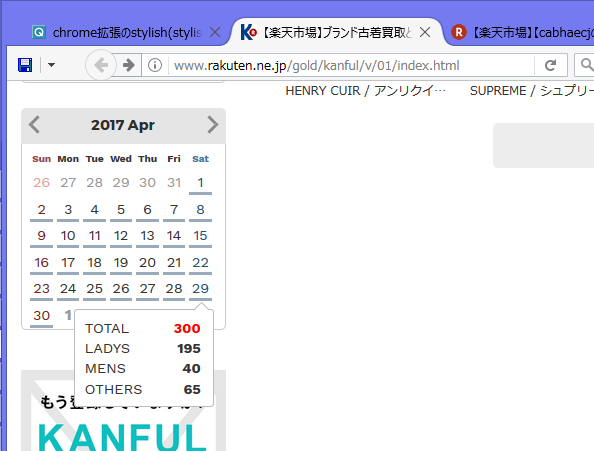Screen dimensions: 594x451
Task: Select April 16 on the calendar
Action: coord(41,263)
